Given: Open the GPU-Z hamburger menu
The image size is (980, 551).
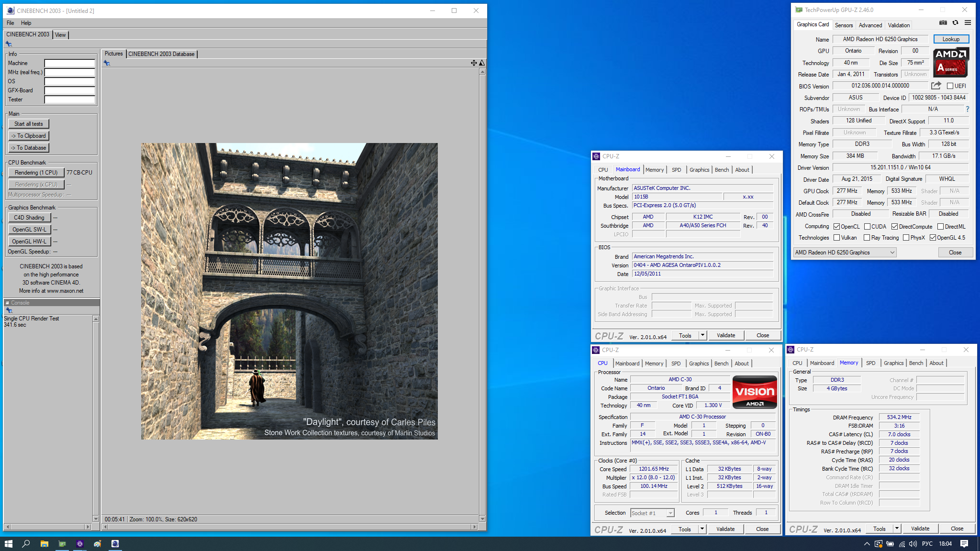Looking at the screenshot, I should click(968, 23).
